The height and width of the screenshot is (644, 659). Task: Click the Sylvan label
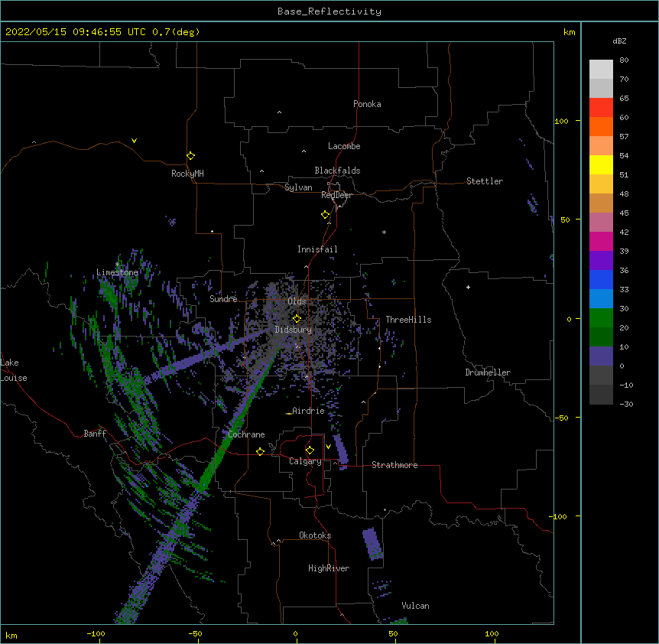point(298,187)
